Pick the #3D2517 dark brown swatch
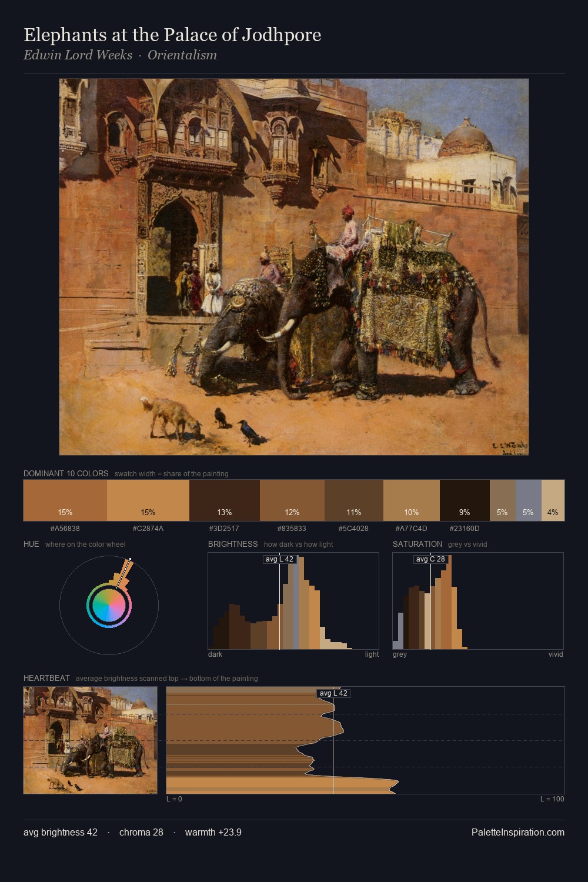 pyautogui.click(x=225, y=500)
